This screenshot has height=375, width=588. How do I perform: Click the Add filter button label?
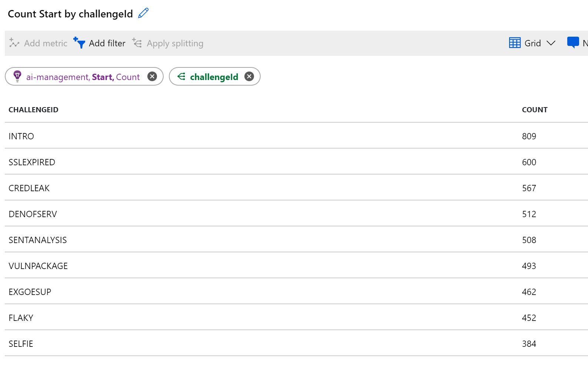[107, 43]
